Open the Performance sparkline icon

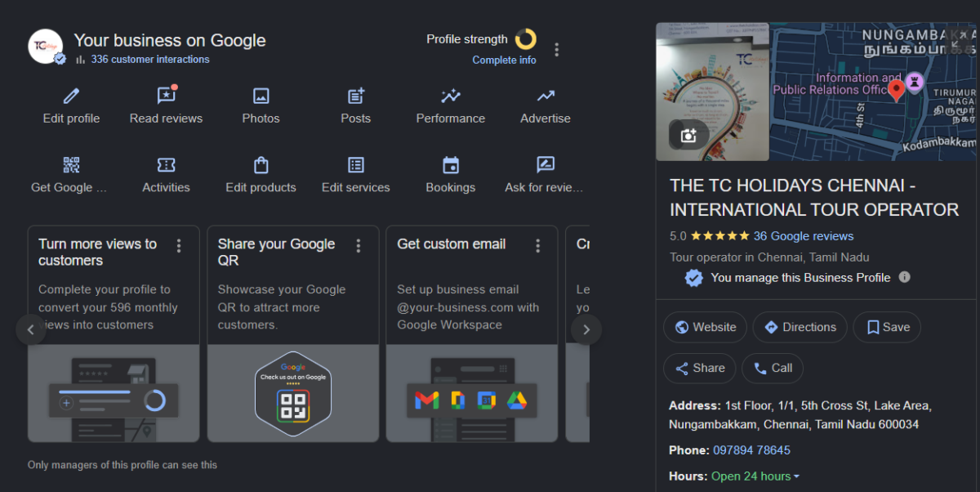(451, 96)
